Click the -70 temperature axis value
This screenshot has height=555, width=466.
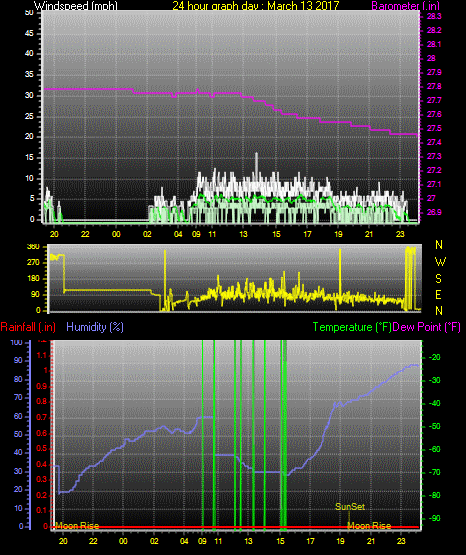[435, 473]
